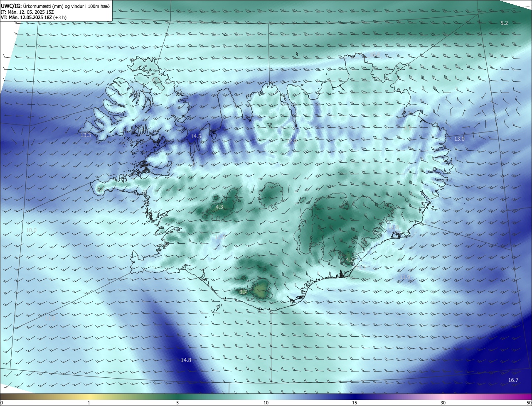Click the 14.5 value label
This screenshot has width=532, height=406.
(x=196, y=136)
